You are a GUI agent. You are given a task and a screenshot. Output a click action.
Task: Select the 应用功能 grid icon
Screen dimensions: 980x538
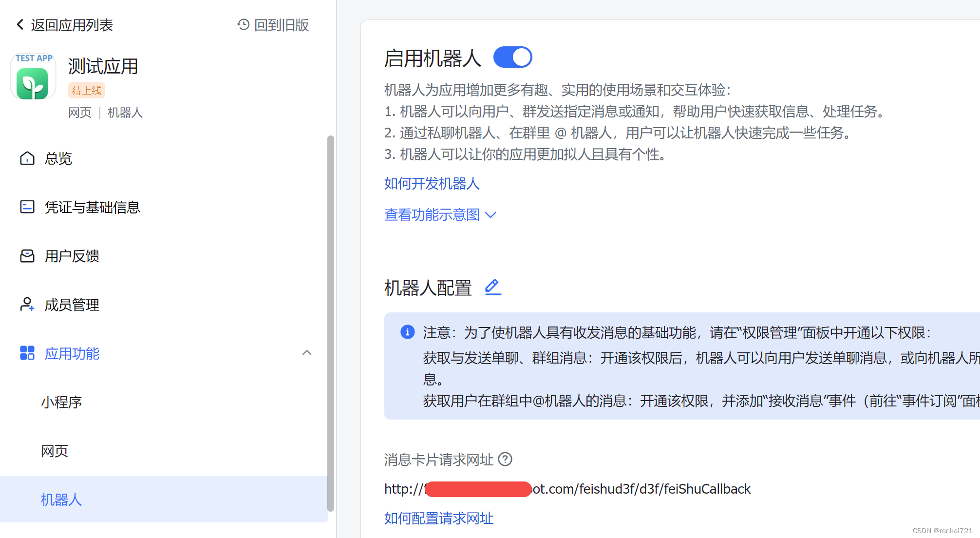27,353
